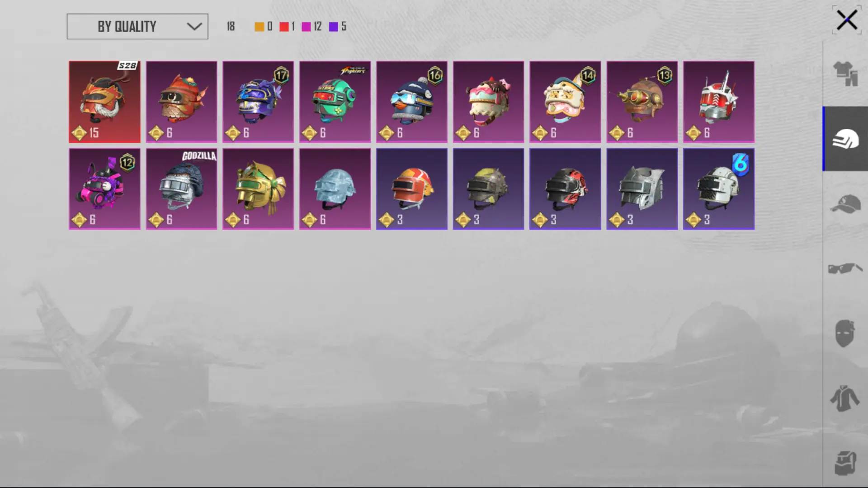Select the penguin helmet with badge 16
This screenshot has height=488, width=868.
click(x=412, y=102)
